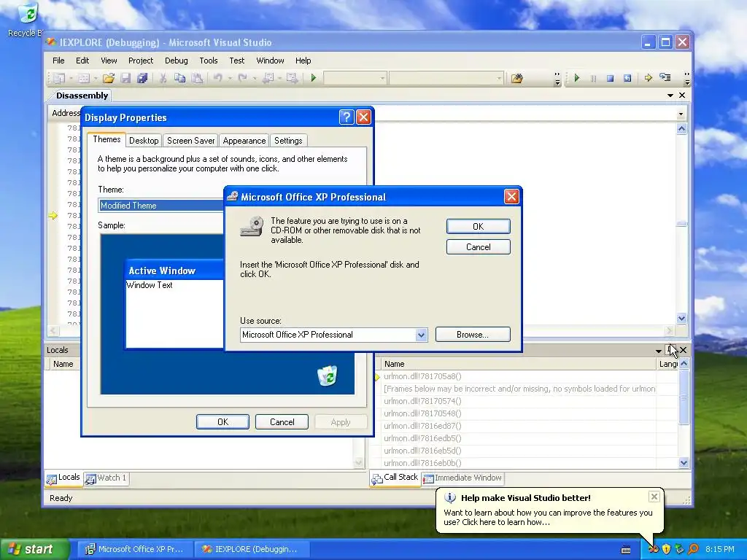Click the Microsoft Office XP taskbar button

click(x=135, y=549)
